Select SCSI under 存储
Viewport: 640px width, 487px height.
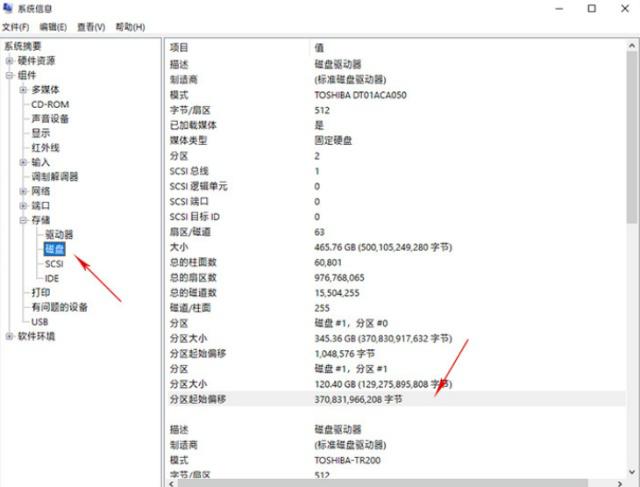tap(54, 264)
